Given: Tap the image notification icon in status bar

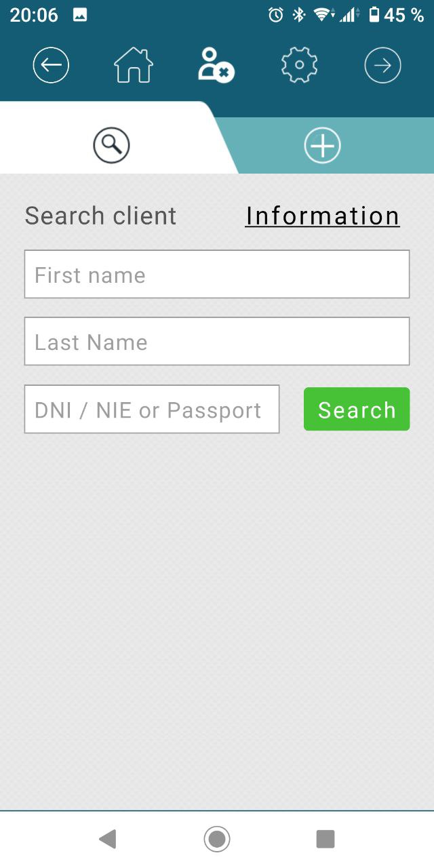Looking at the screenshot, I should 80,15.
